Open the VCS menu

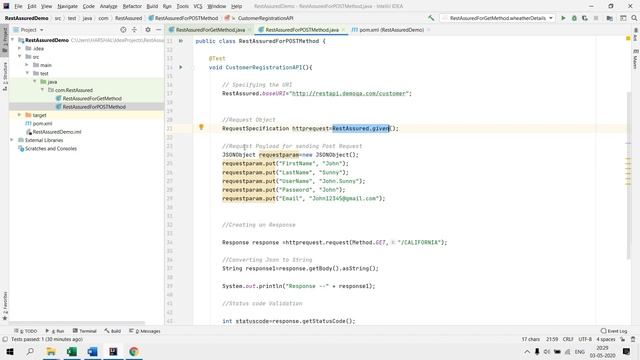coord(198,6)
